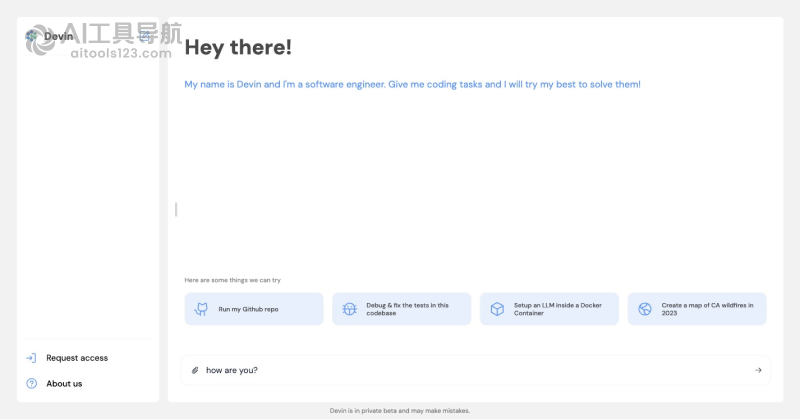The width and height of the screenshot is (800, 420).
Task: Click the globe icon on the wildfires suggestion
Action: click(645, 309)
